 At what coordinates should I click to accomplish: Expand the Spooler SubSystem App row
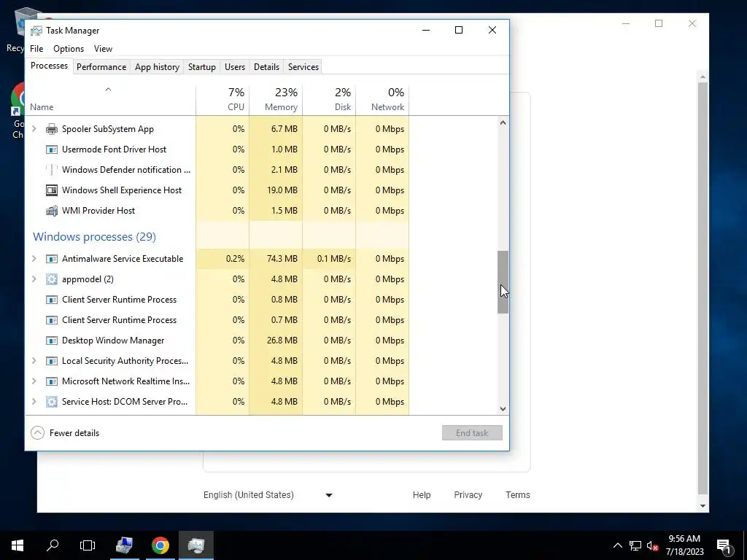click(34, 128)
